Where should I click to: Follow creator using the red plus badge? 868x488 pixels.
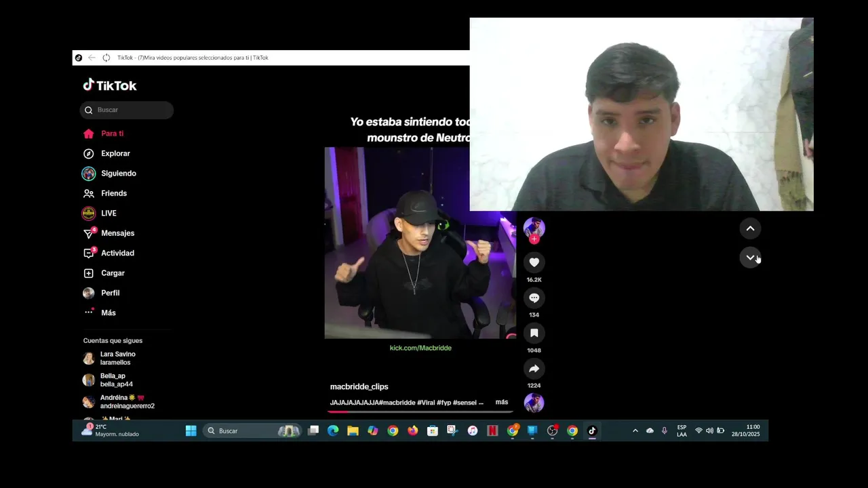[x=534, y=239]
